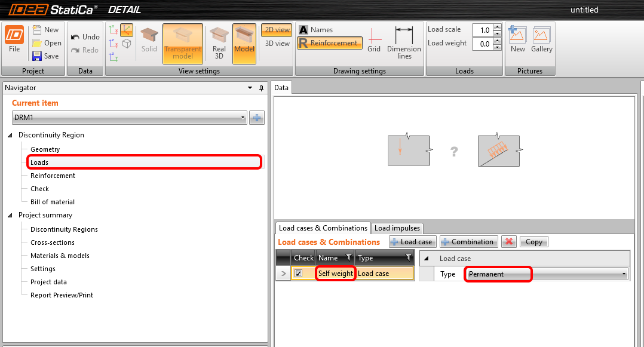Open Project data item

pyautogui.click(x=48, y=282)
